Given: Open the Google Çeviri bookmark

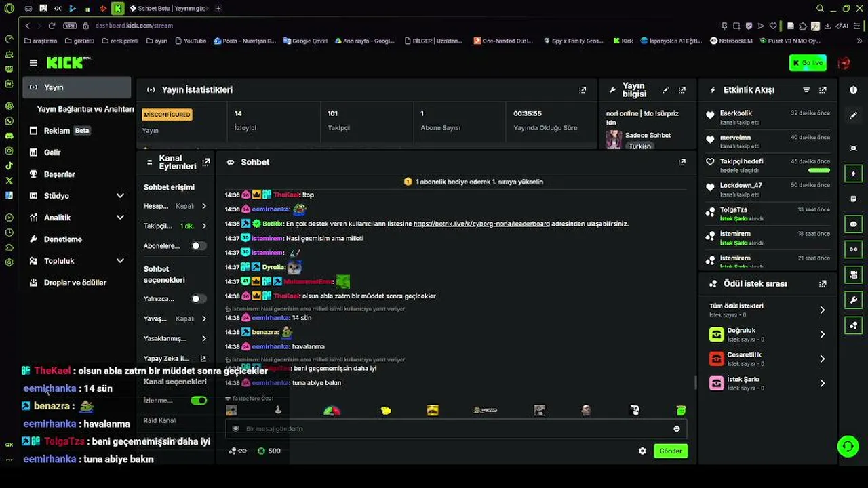Looking at the screenshot, I should coord(305,41).
